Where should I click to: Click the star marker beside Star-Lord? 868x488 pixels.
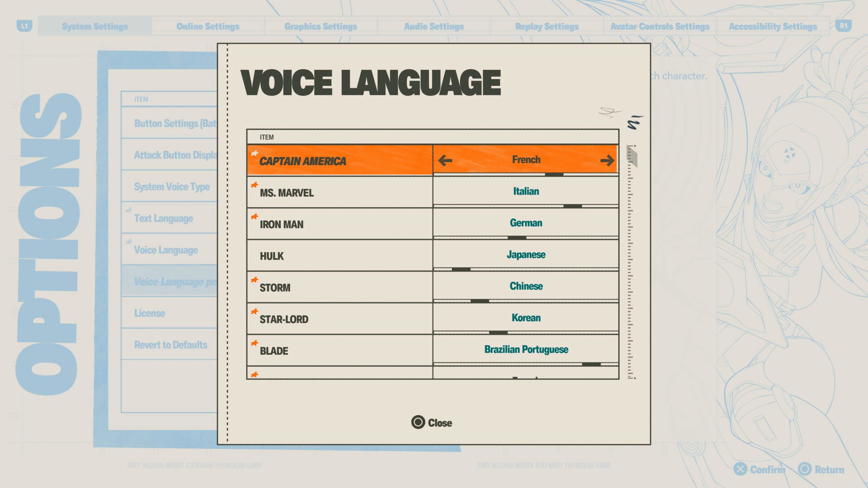[254, 311]
